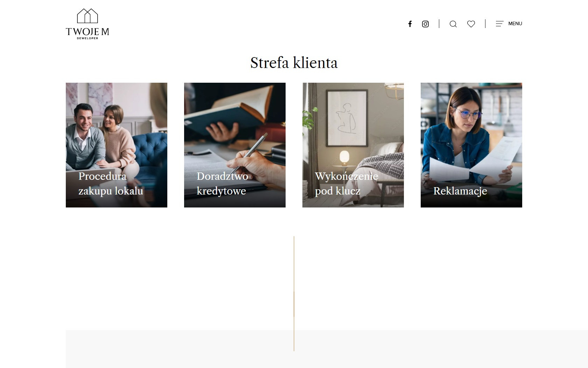Click the house outline logo icon
The width and height of the screenshot is (588, 368).
click(x=87, y=16)
